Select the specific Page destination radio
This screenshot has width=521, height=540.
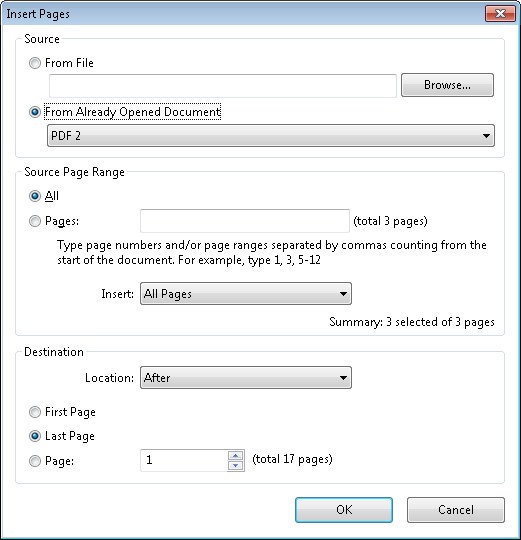click(x=35, y=461)
